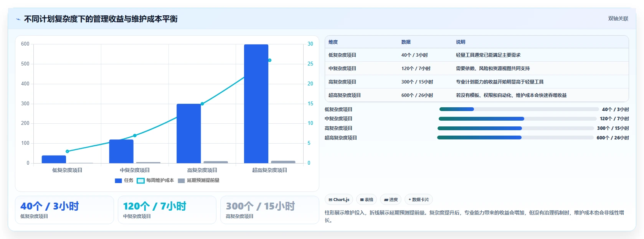
Task: Click table cell 300个 / 15小时
Action: [x=417, y=82]
